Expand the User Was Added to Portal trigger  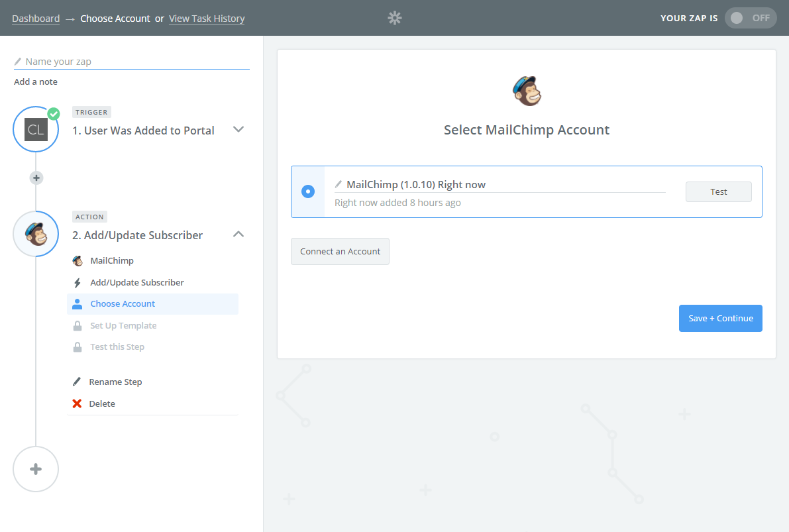click(x=239, y=129)
